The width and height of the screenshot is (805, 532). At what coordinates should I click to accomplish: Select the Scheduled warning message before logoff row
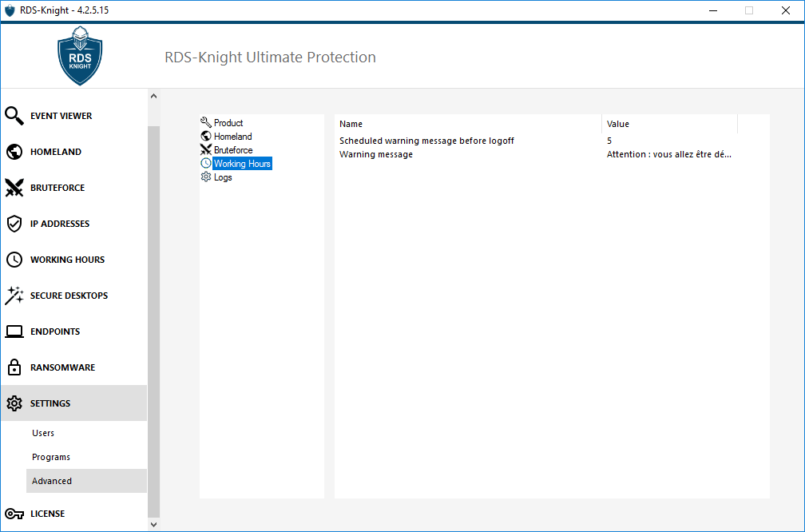[x=426, y=141]
